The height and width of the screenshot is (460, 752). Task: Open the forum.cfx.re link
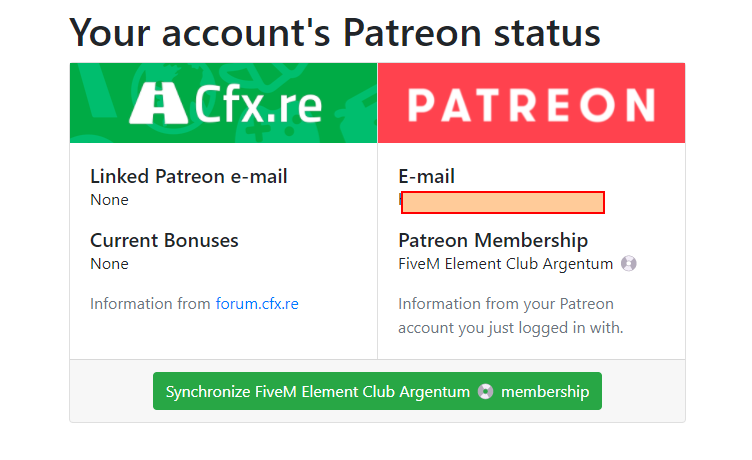pos(257,304)
